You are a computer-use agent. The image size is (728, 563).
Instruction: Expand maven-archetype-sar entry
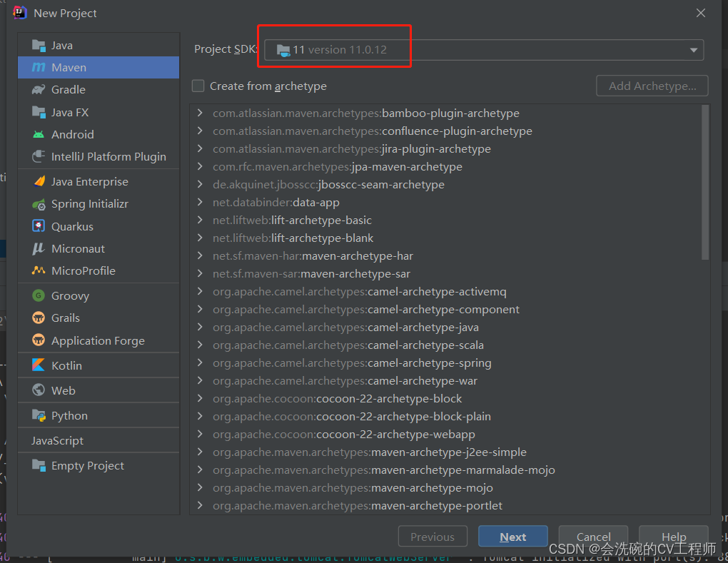coord(200,273)
